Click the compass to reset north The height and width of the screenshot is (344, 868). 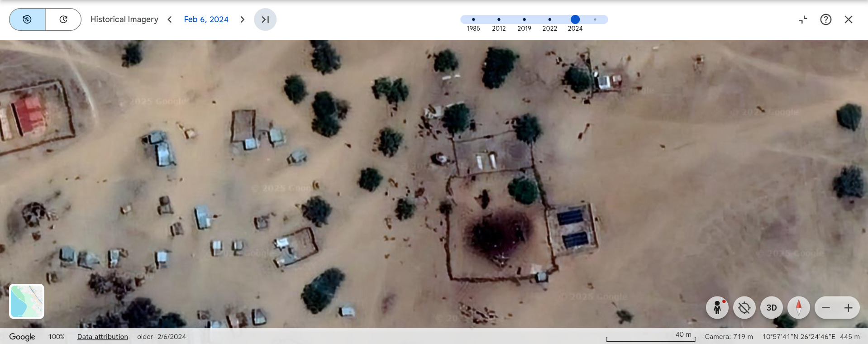point(799,308)
